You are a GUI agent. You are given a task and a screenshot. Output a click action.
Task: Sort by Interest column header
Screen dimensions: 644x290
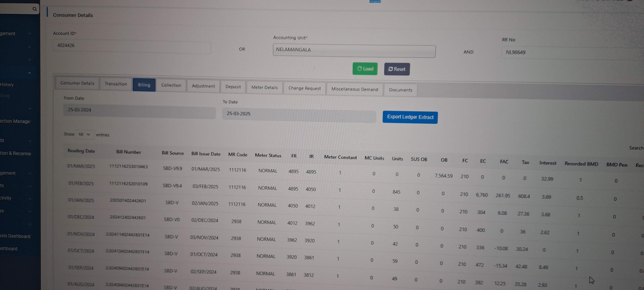click(548, 163)
